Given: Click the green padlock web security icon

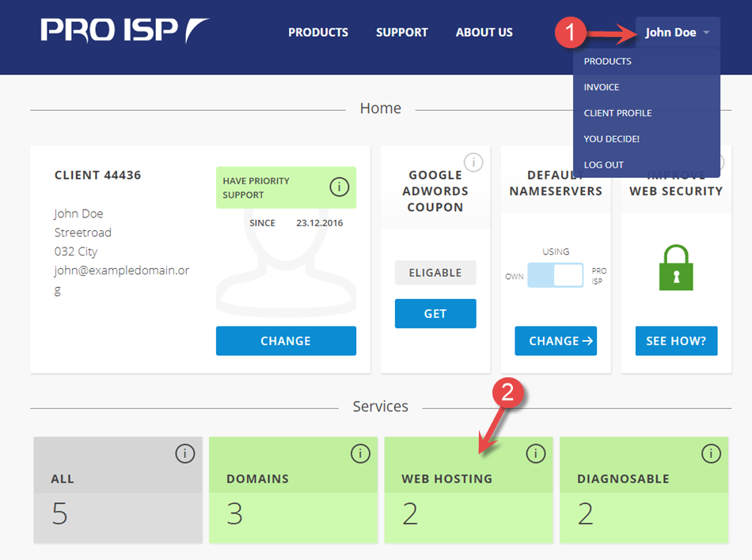Looking at the screenshot, I should coord(676,267).
